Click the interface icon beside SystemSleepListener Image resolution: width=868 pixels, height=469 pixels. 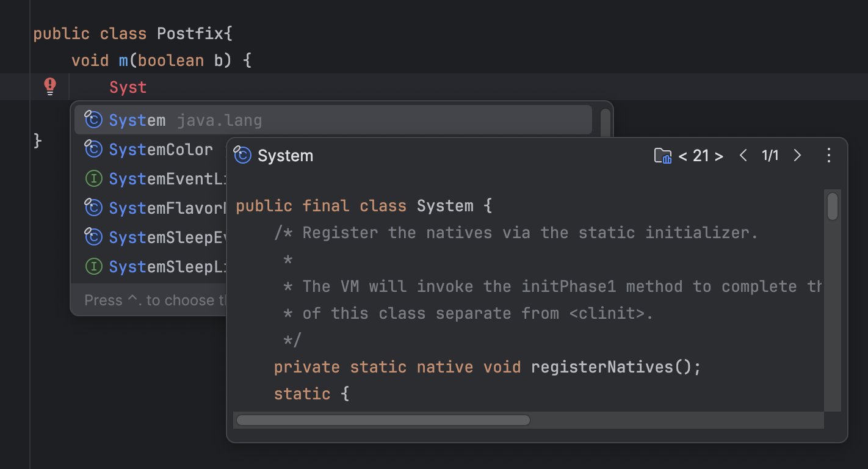93,266
